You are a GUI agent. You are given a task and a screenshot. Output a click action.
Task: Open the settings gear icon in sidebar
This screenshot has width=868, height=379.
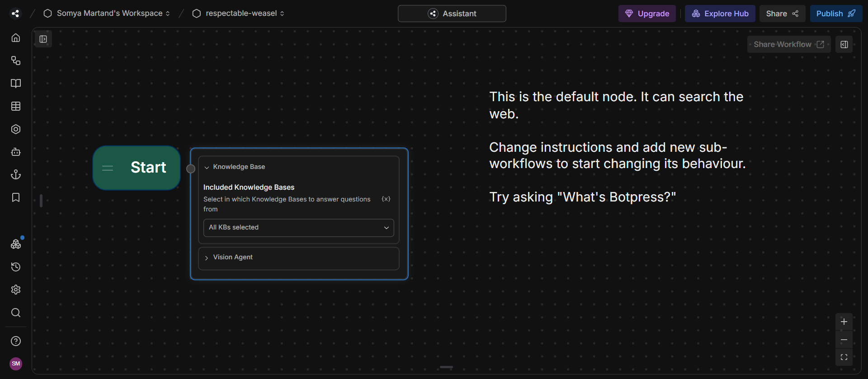(16, 290)
